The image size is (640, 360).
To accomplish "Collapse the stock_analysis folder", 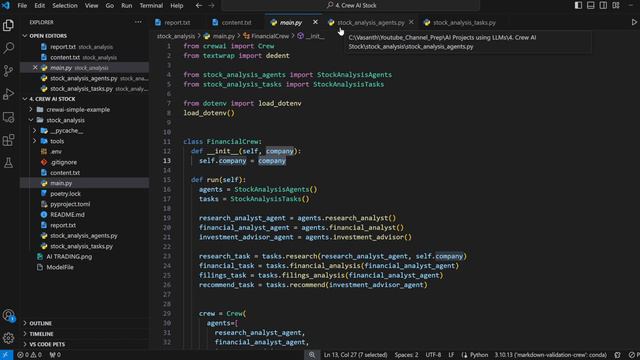I will (x=65, y=120).
